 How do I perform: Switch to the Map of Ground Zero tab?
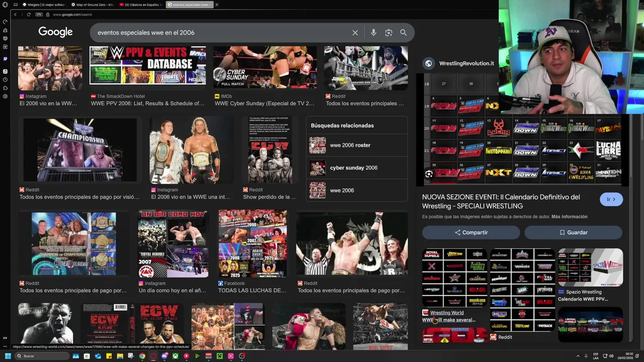coord(93,5)
